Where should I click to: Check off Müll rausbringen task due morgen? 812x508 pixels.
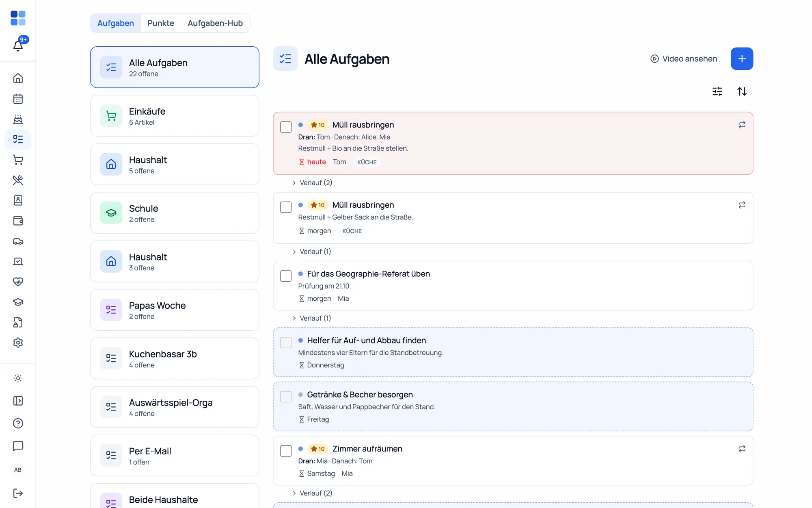286,207
